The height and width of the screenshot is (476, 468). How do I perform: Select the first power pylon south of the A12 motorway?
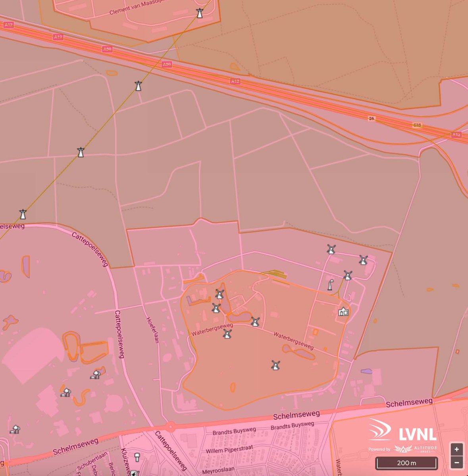coord(138,86)
